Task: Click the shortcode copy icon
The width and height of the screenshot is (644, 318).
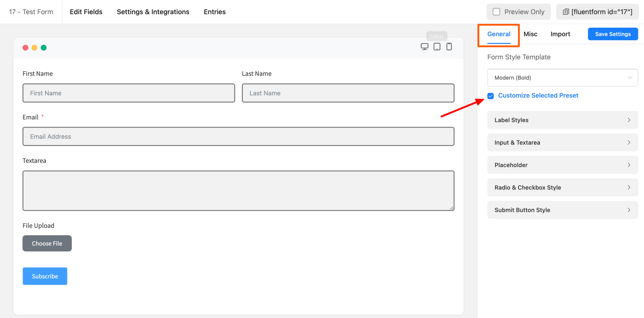Action: coord(566,12)
